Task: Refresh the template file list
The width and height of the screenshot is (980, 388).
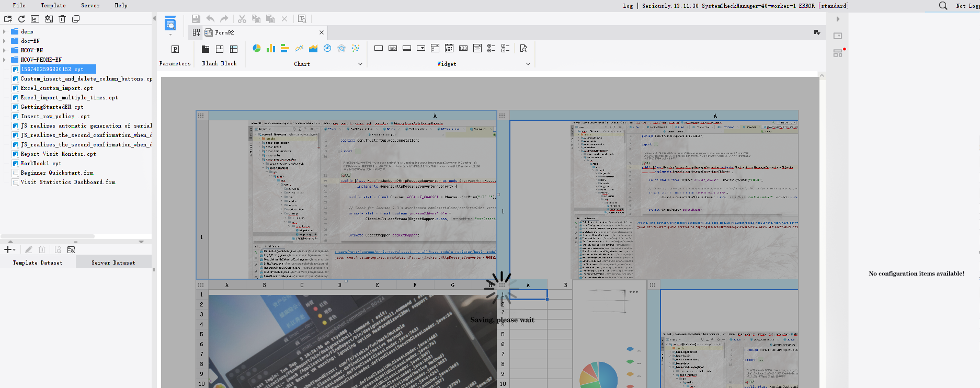Action: pos(21,19)
